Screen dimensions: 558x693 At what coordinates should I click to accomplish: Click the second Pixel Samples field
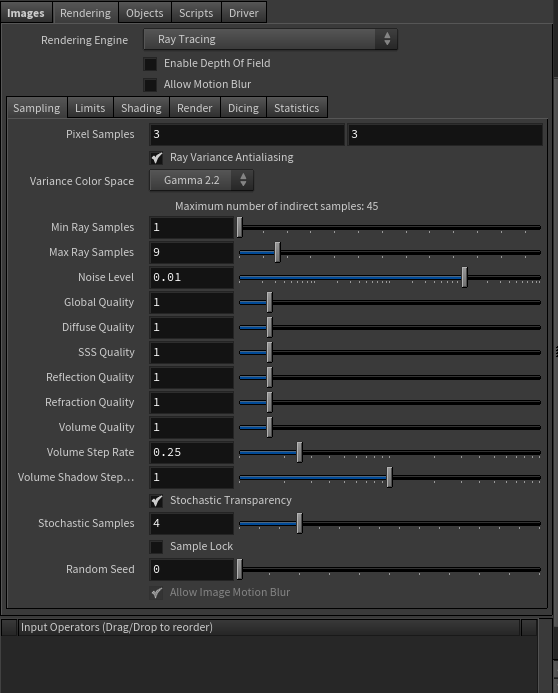coord(445,134)
